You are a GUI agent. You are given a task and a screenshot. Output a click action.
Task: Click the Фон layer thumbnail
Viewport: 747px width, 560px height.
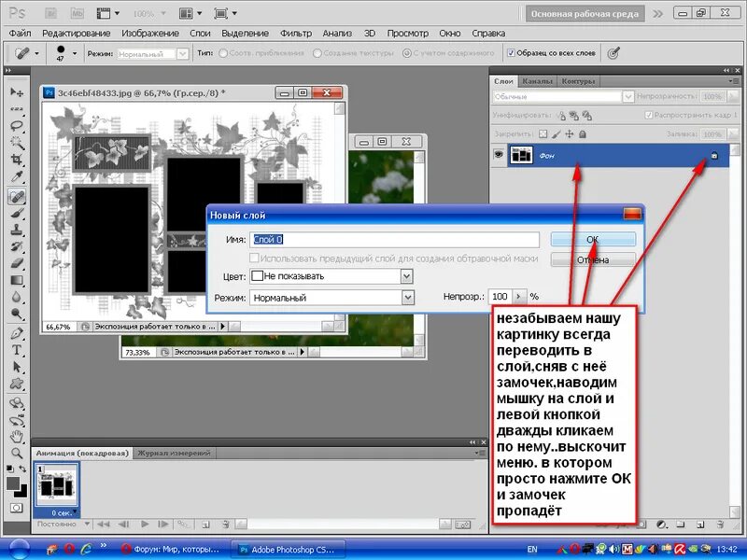click(521, 155)
